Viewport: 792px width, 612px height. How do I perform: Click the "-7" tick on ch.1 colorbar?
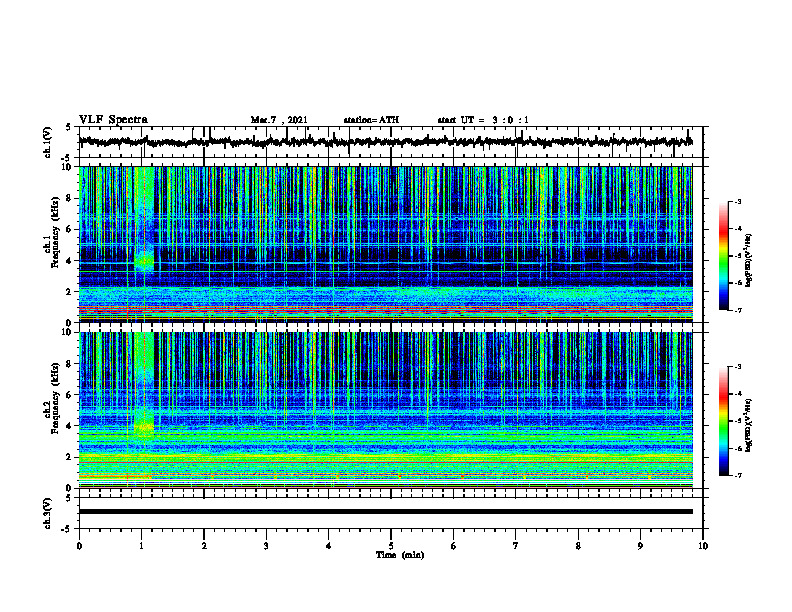(x=737, y=310)
